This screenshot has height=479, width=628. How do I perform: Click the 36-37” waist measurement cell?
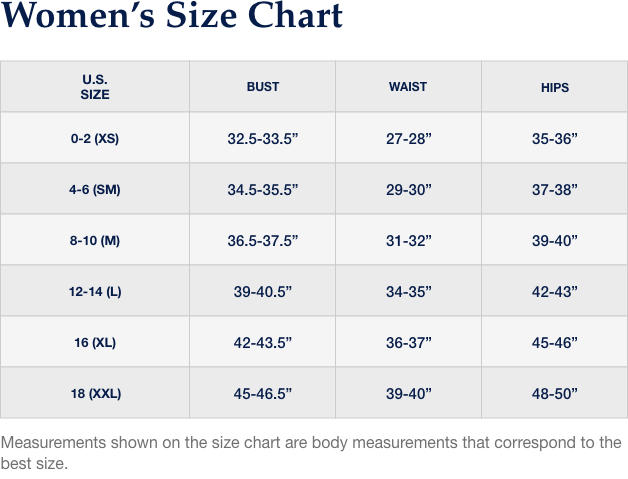(408, 343)
